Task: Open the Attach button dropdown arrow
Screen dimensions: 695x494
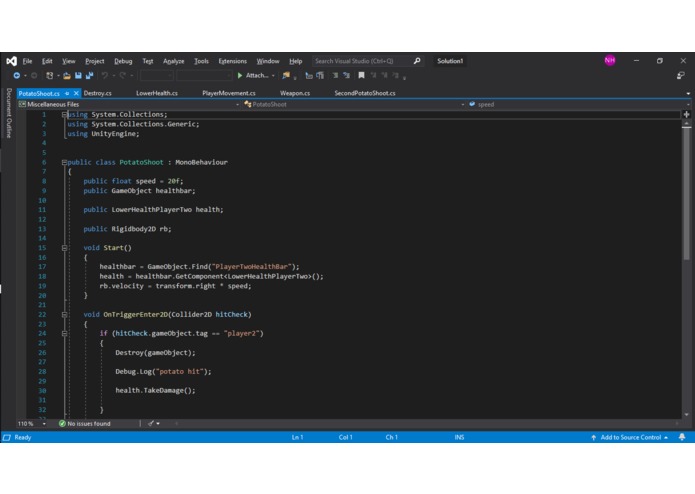Action: [273, 76]
